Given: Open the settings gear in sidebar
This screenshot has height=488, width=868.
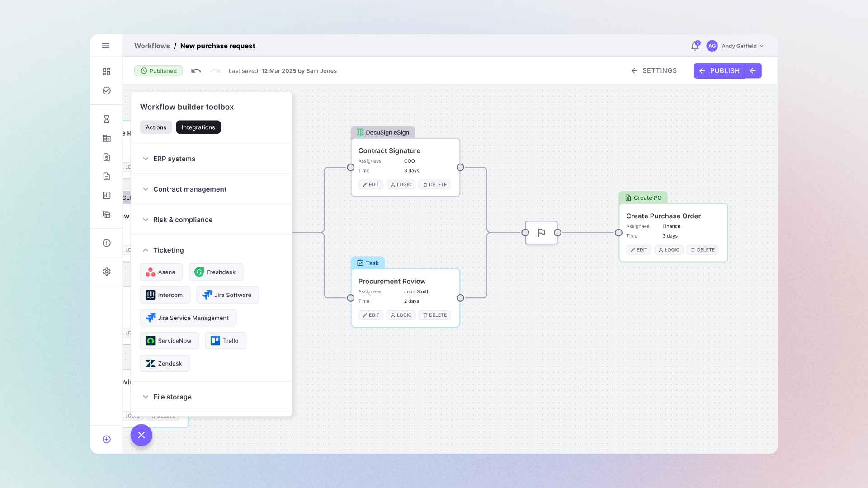Looking at the screenshot, I should (x=107, y=272).
